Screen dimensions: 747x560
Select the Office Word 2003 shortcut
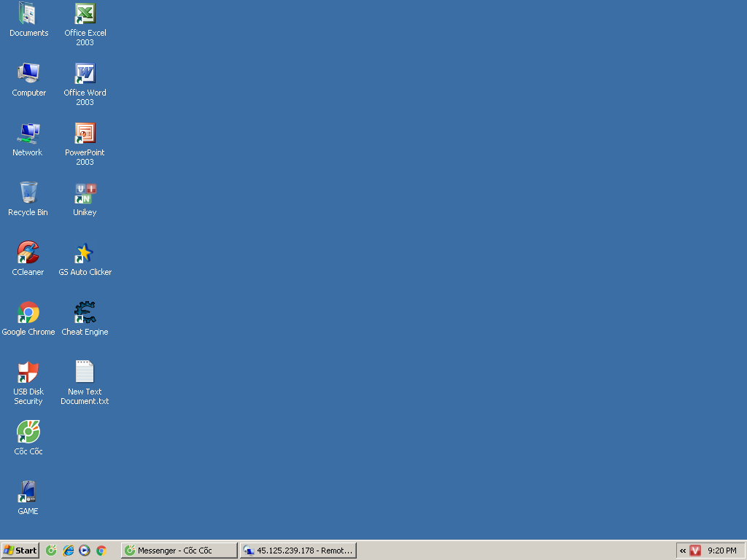coord(85,84)
